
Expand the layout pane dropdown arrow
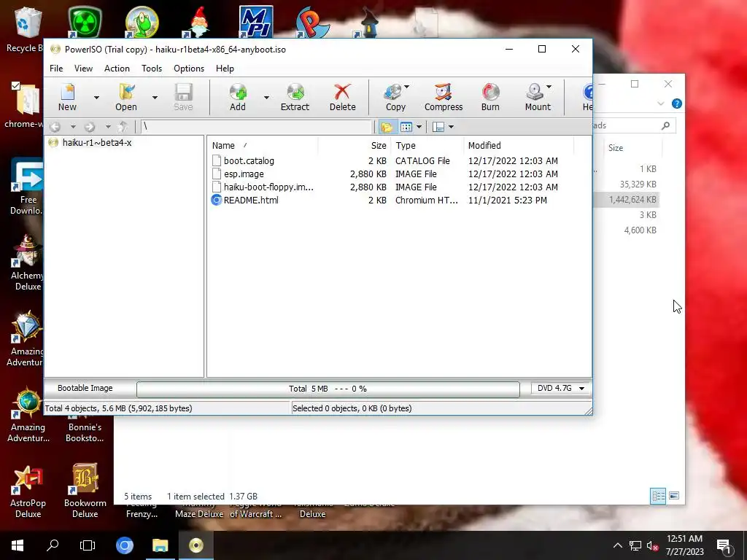click(x=451, y=127)
